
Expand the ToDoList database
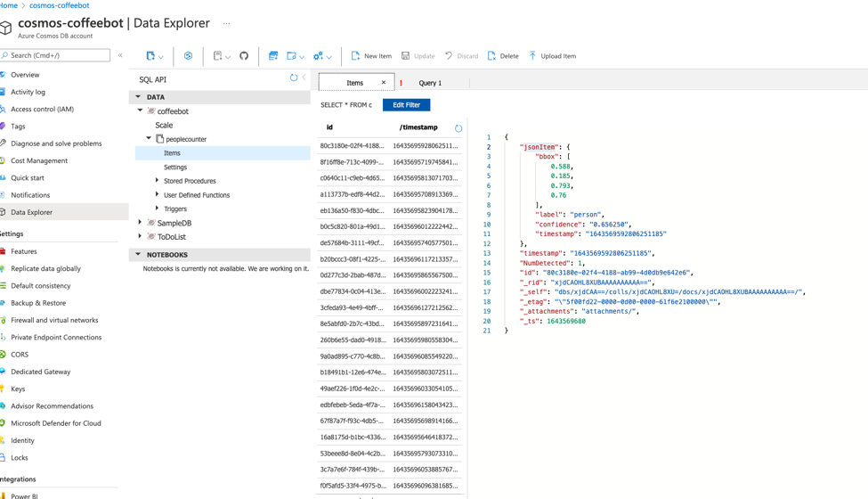pos(140,236)
